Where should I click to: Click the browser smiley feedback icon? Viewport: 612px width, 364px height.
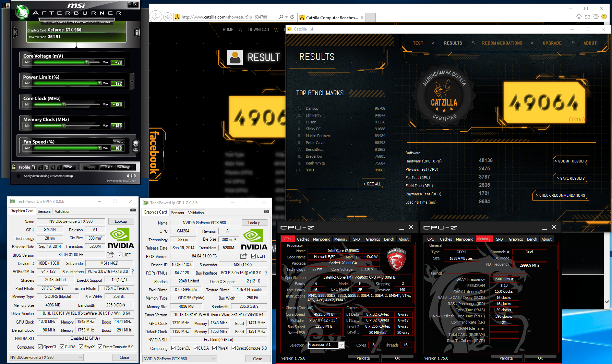tap(604, 16)
